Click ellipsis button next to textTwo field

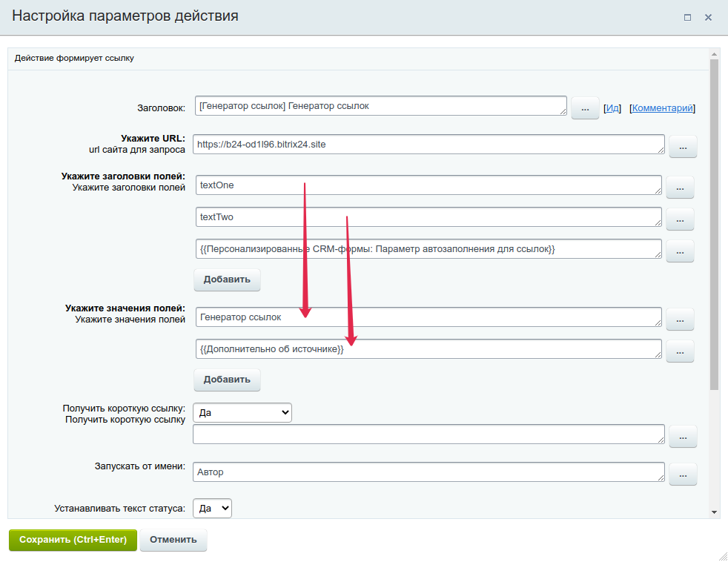(x=680, y=219)
